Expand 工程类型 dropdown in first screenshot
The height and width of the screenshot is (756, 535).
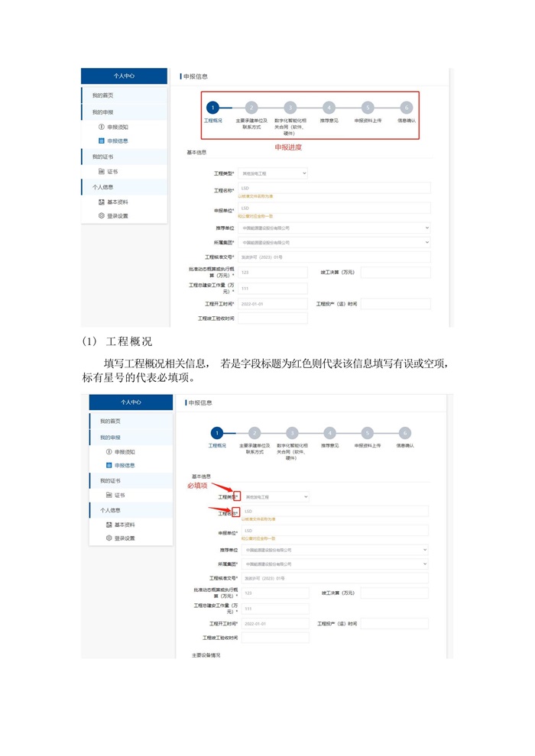point(273,173)
